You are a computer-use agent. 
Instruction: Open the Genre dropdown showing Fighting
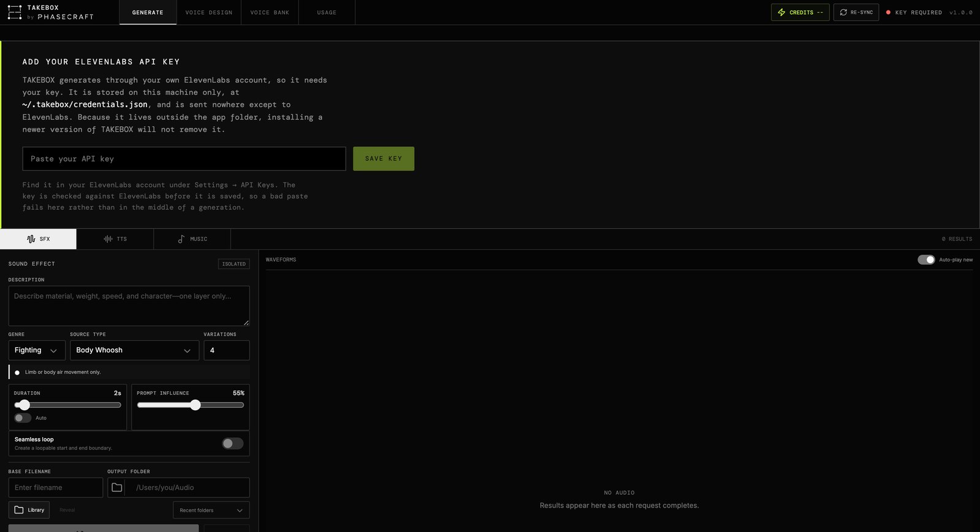[37, 350]
